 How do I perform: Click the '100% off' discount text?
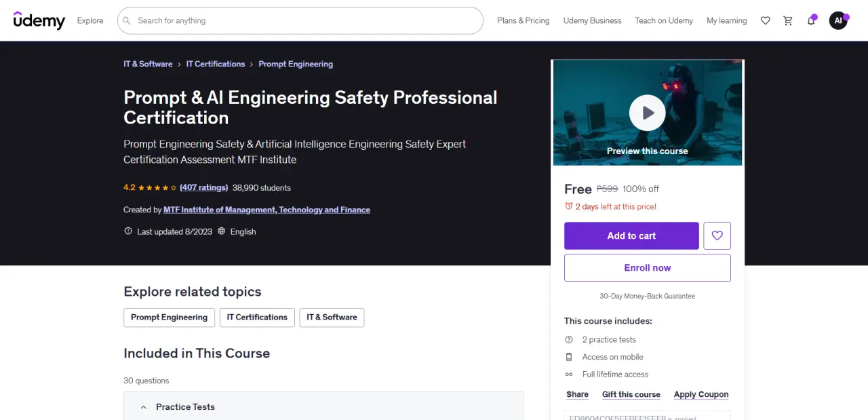(641, 189)
